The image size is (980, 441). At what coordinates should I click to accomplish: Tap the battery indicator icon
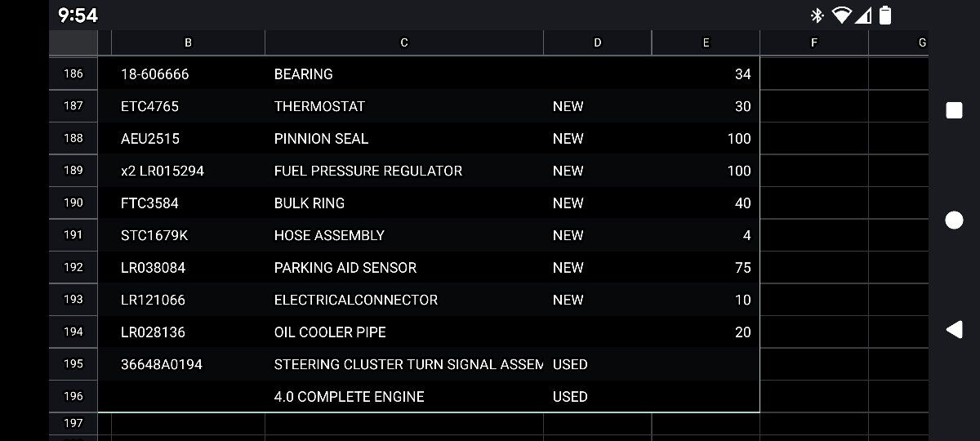tap(885, 15)
